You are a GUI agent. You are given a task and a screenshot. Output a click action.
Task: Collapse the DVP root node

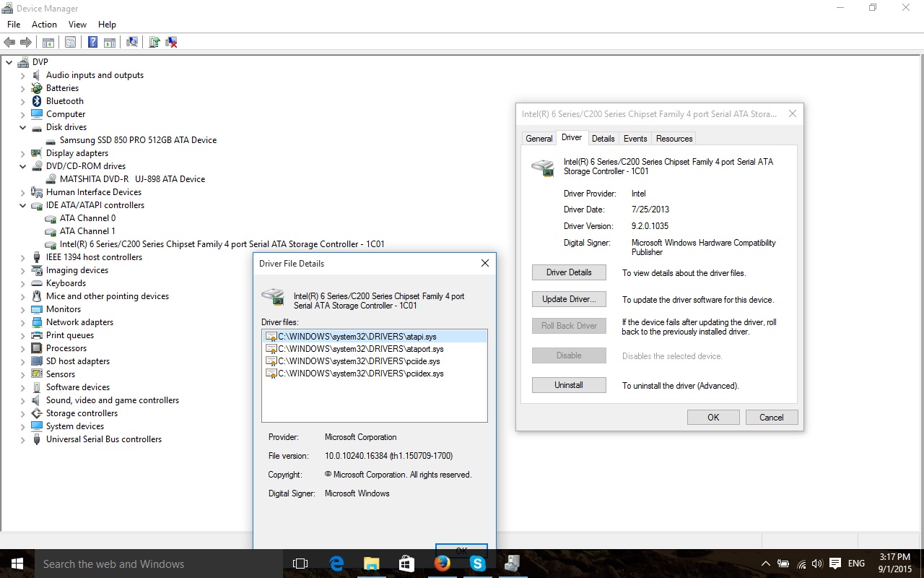pyautogui.click(x=9, y=62)
